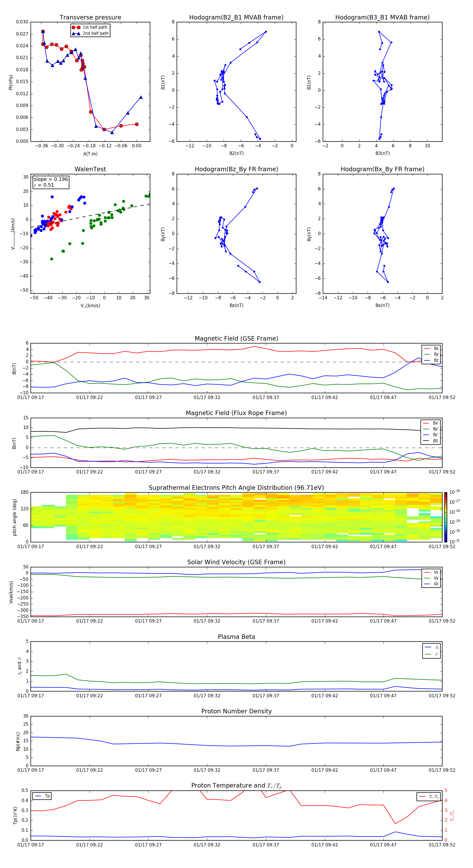Viewport: 473px width, 868px height.
Task: Click 'Bx(nT)' x-axis label in hodogram
Action: click(382, 305)
